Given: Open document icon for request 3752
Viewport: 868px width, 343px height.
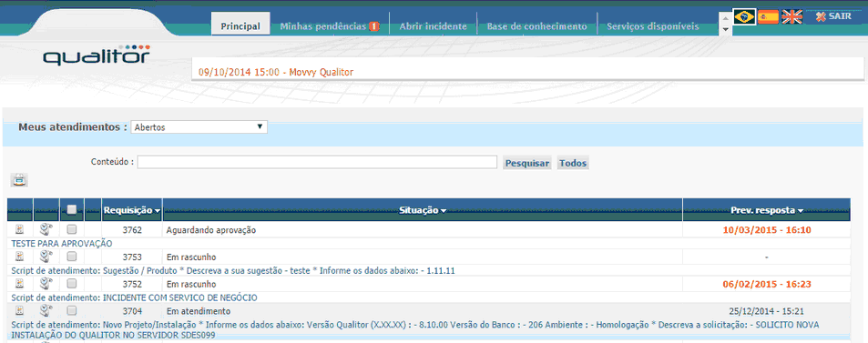Looking at the screenshot, I should click(x=19, y=283).
